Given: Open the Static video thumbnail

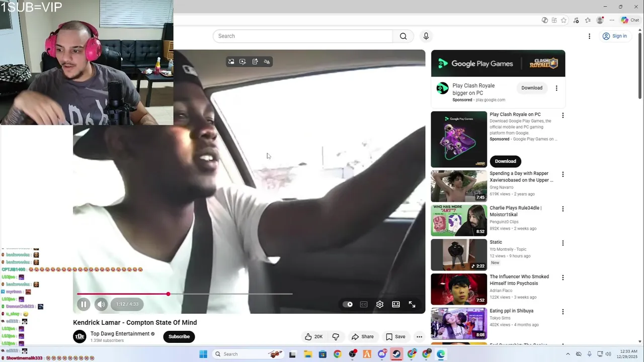Looking at the screenshot, I should [x=459, y=255].
